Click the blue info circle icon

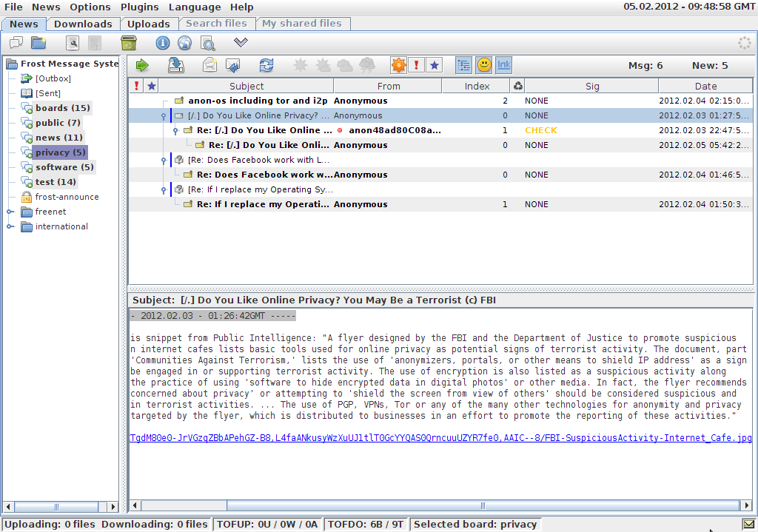[162, 43]
